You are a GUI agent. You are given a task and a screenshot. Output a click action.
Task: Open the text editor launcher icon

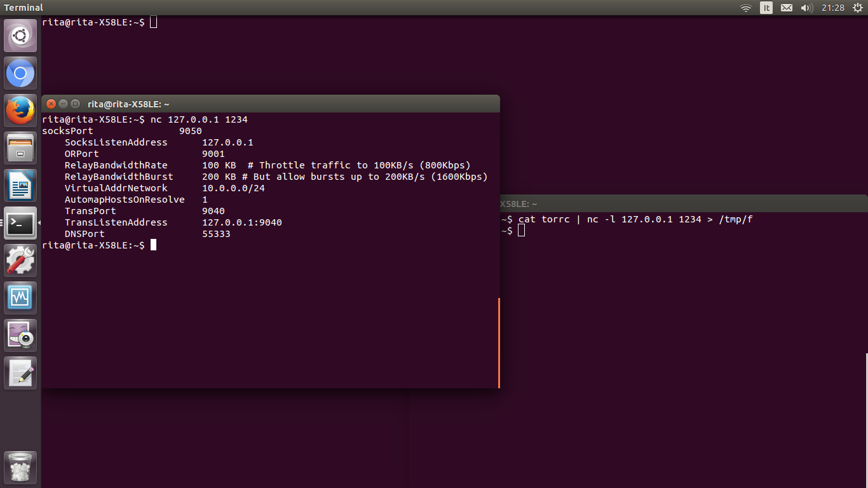pyautogui.click(x=20, y=373)
